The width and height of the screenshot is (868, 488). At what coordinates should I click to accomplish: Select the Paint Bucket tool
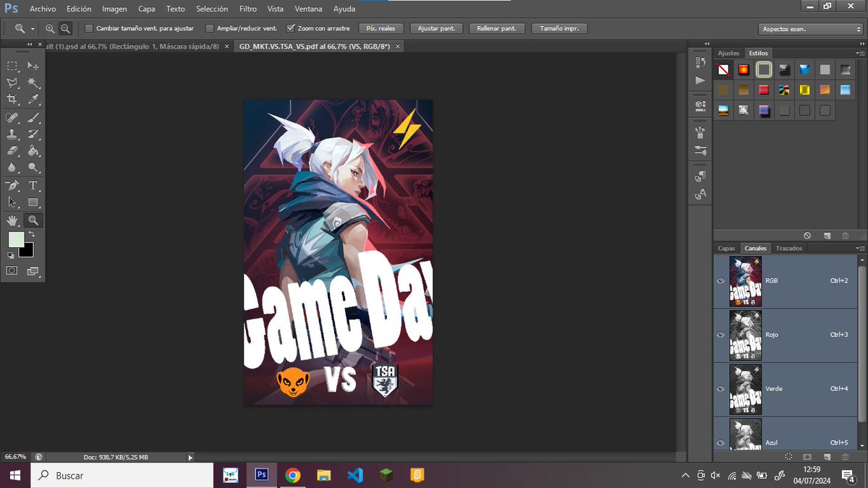[33, 151]
